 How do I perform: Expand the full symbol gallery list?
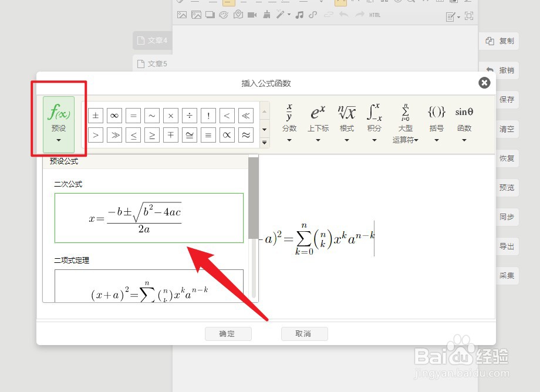coord(265,142)
